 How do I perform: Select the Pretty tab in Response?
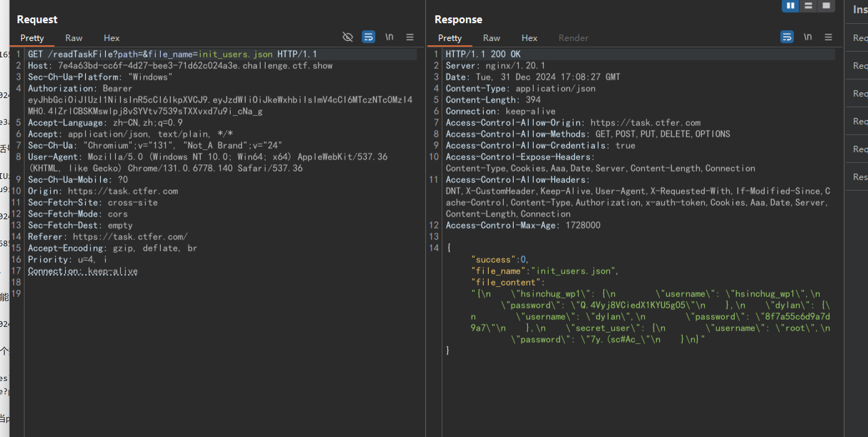(x=450, y=38)
